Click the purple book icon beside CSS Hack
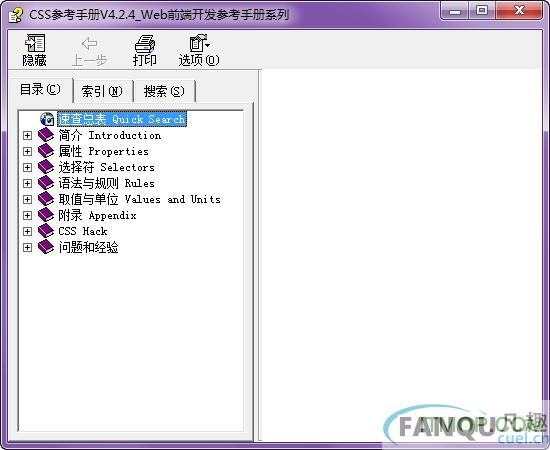 (x=46, y=231)
